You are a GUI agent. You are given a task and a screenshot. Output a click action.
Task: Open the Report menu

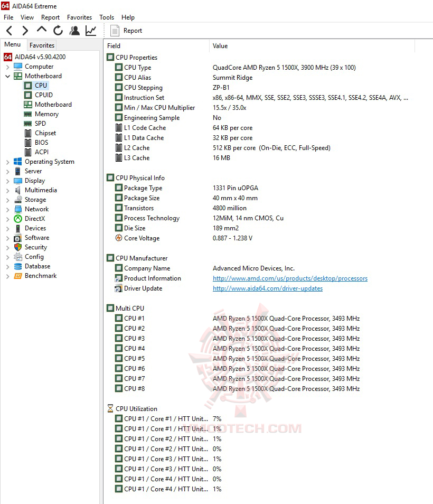pyautogui.click(x=50, y=17)
